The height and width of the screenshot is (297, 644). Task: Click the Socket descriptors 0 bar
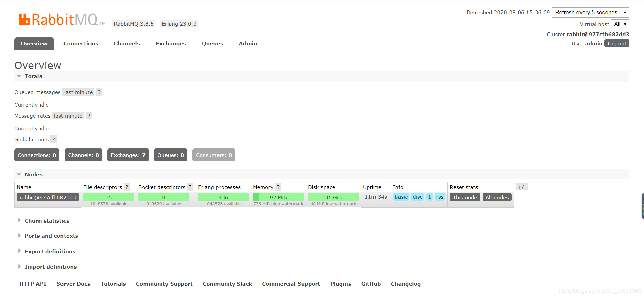pos(164,197)
